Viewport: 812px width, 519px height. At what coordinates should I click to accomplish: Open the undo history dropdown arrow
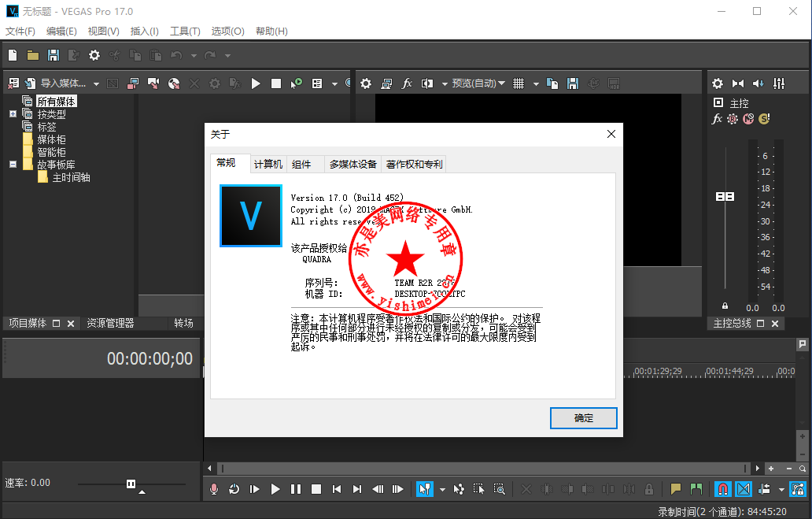point(194,55)
